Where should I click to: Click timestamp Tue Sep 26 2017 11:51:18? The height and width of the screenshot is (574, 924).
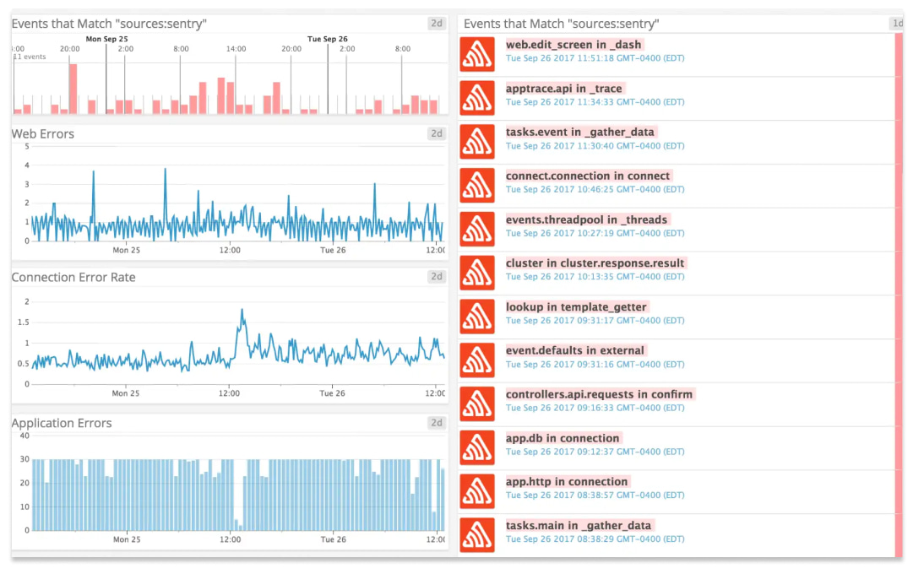point(595,58)
